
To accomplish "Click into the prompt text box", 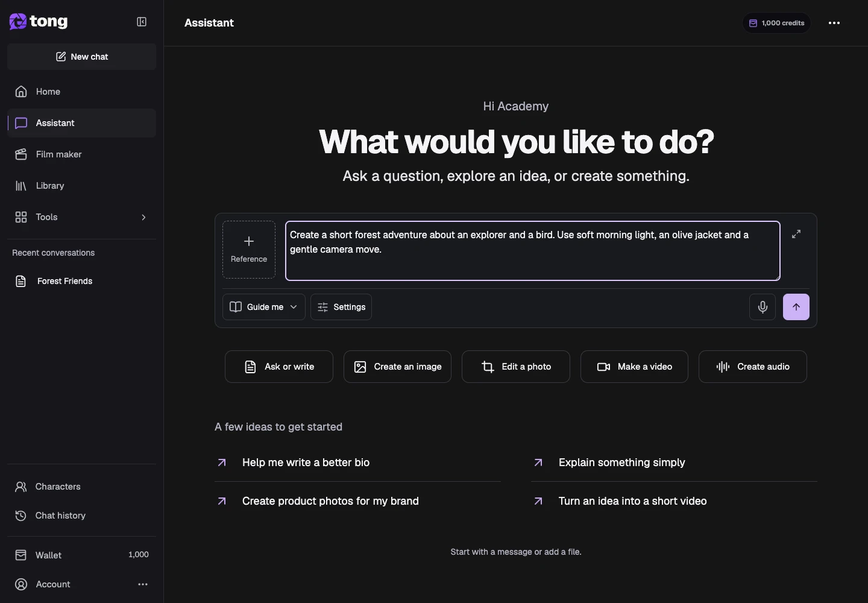I will click(x=533, y=251).
